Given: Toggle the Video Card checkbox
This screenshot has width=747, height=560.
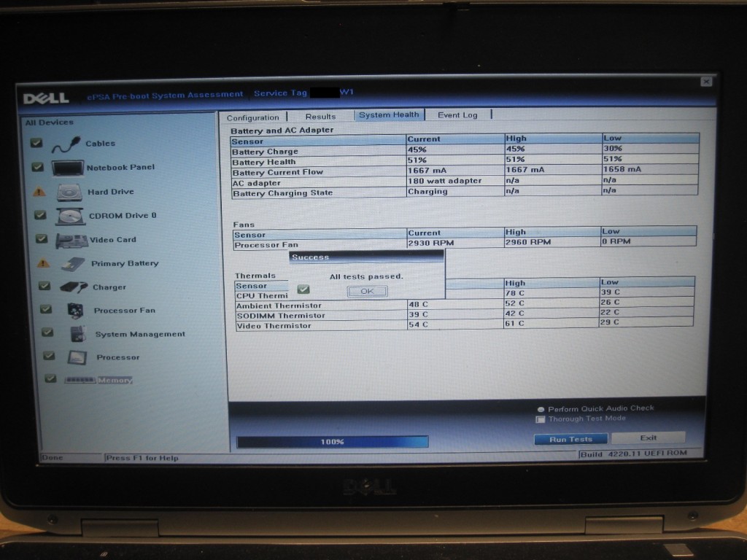Looking at the screenshot, I should pos(42,238).
